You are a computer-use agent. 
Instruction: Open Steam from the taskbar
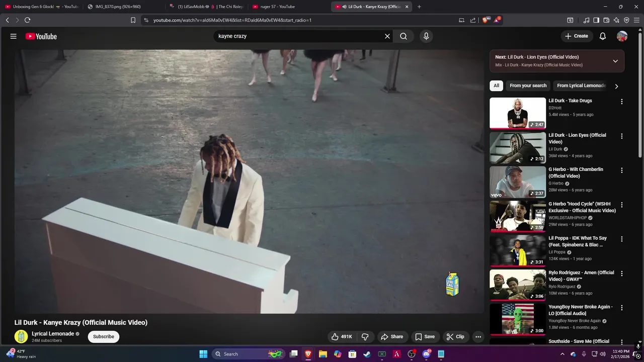click(367, 354)
